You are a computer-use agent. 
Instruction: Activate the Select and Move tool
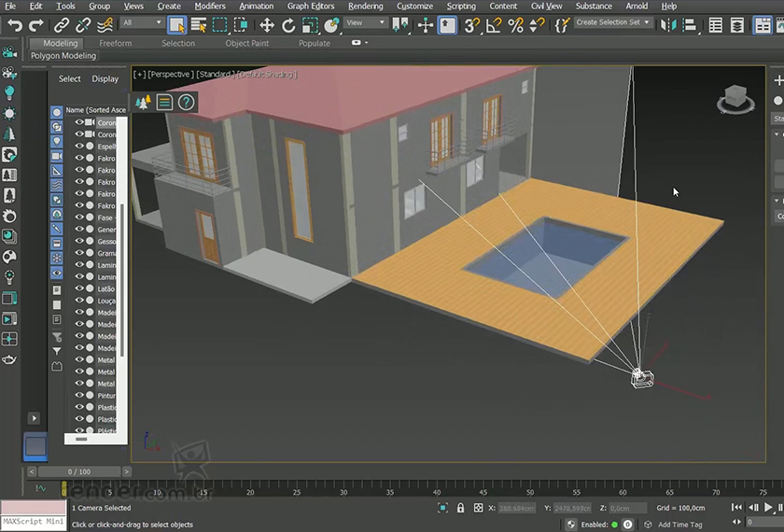click(267, 25)
